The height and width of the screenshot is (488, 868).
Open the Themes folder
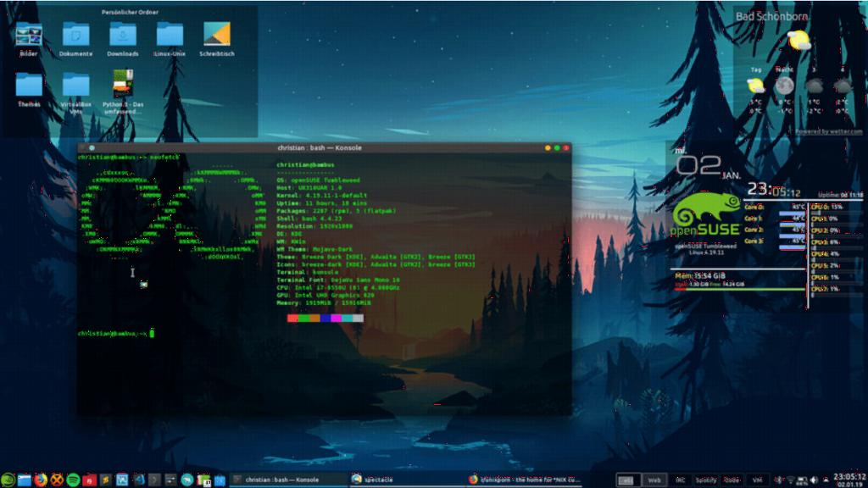[x=29, y=90]
